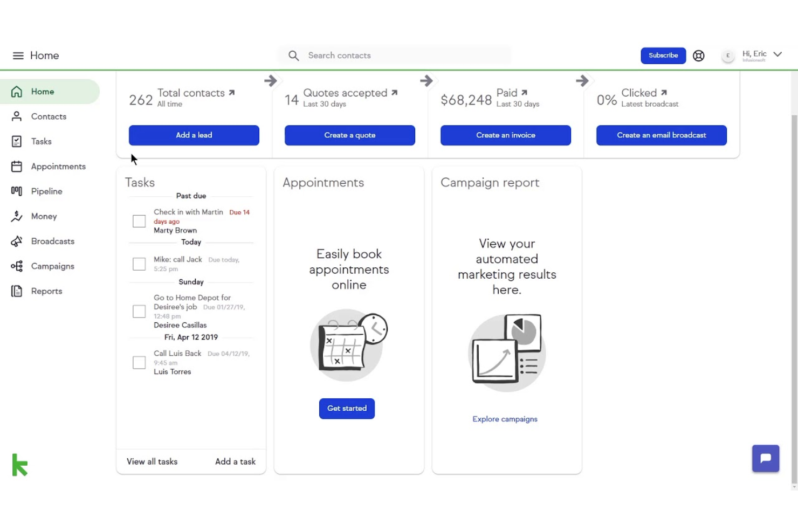Go to the Appointments section in the sidebar
The width and height of the screenshot is (798, 532).
coord(58,166)
